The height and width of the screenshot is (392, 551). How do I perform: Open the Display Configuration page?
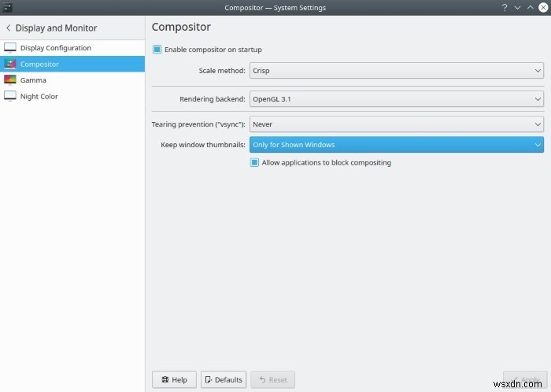tap(72, 48)
